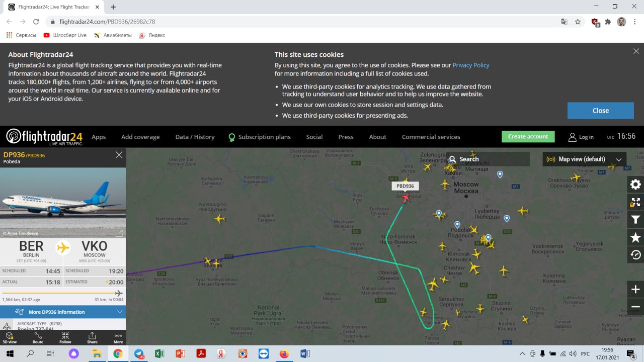Open Chrome three-dot menu
Viewport: 644px width, 362px height.
[635, 22]
